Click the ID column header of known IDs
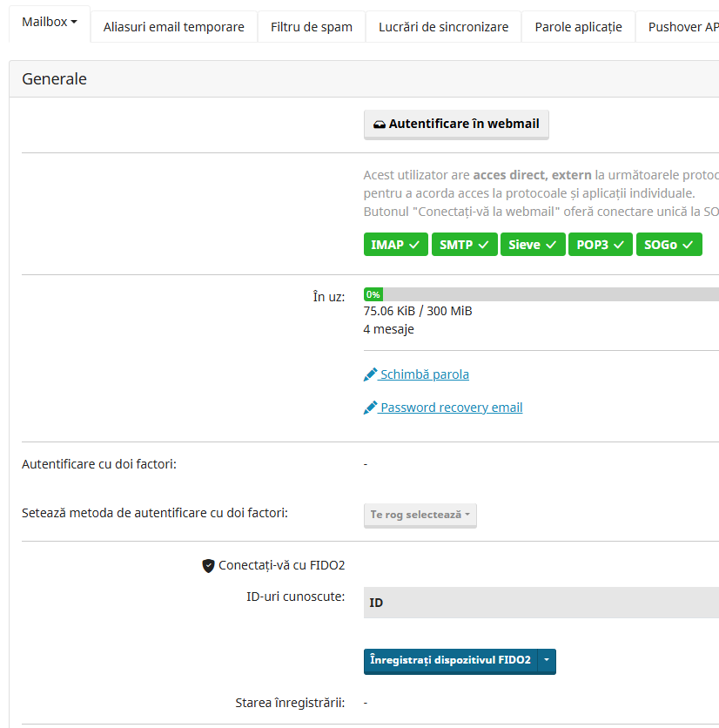This screenshot has height=728, width=719. (376, 603)
